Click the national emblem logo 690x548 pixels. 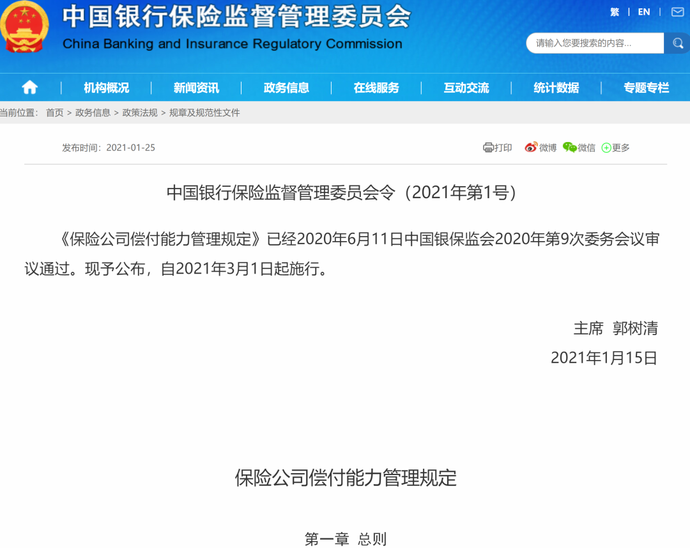click(x=25, y=27)
